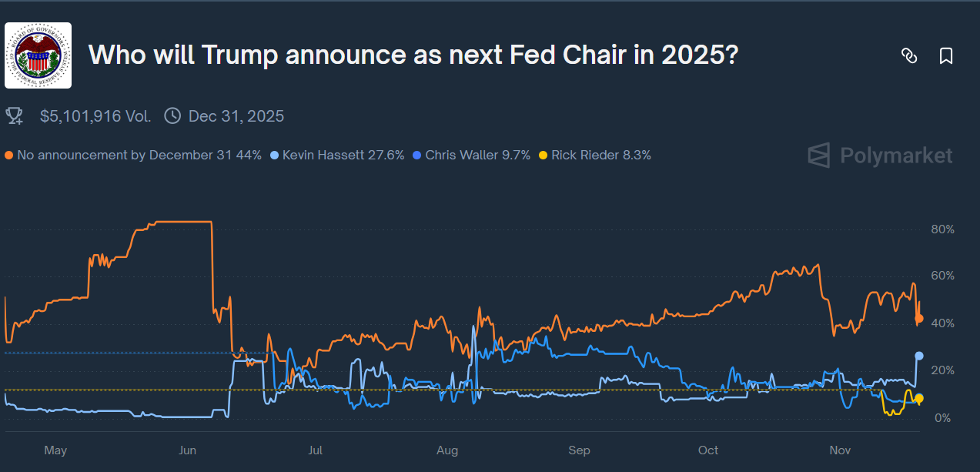
Task: Hide the Rick Rieder line using its legend entry
Action: coord(597,155)
